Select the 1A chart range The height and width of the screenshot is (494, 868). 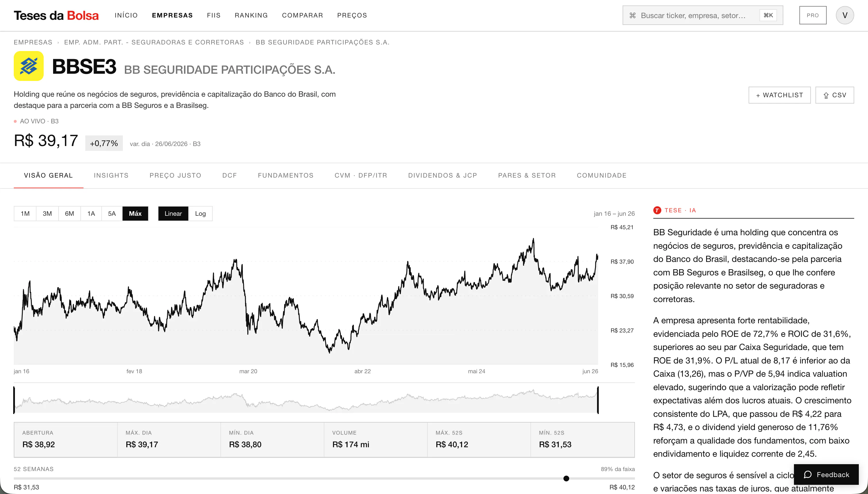tap(91, 213)
